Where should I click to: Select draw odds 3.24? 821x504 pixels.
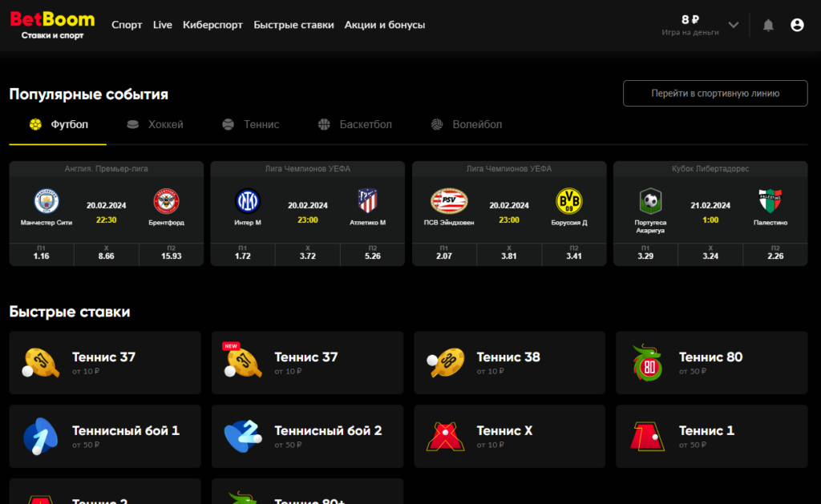point(710,253)
